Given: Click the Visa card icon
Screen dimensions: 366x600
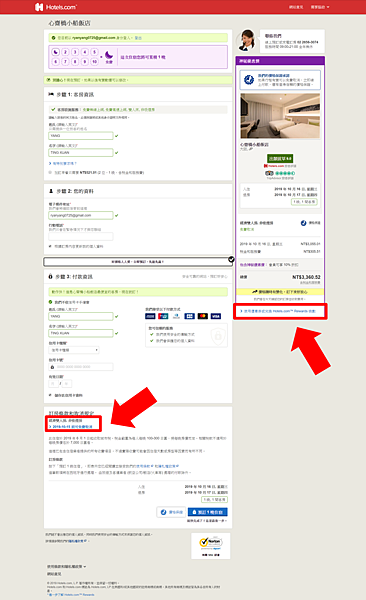Looking at the screenshot, I should click(x=216, y=316).
